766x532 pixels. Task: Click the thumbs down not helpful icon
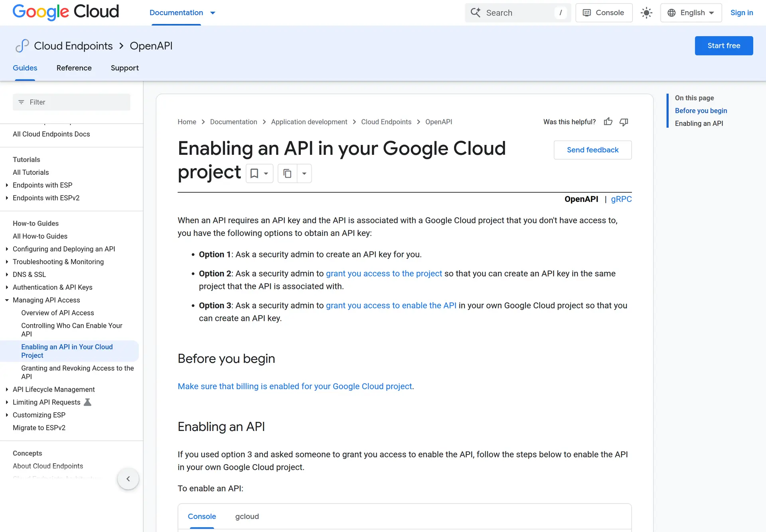point(624,122)
